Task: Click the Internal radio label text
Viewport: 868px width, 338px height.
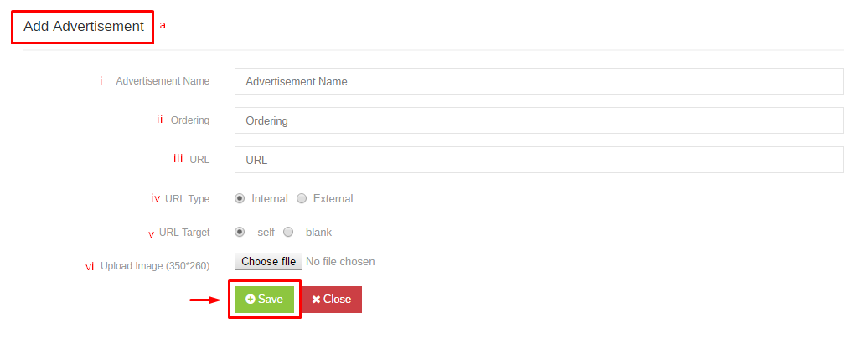Action: [x=270, y=198]
